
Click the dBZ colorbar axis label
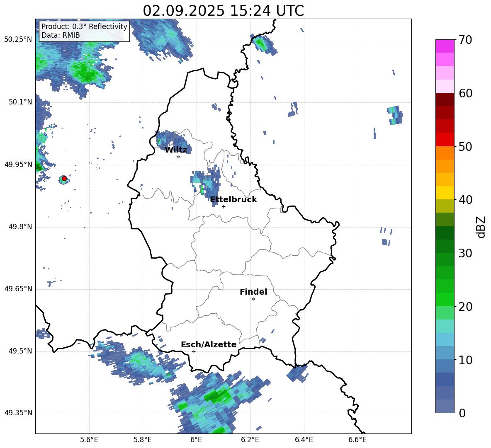480,227
